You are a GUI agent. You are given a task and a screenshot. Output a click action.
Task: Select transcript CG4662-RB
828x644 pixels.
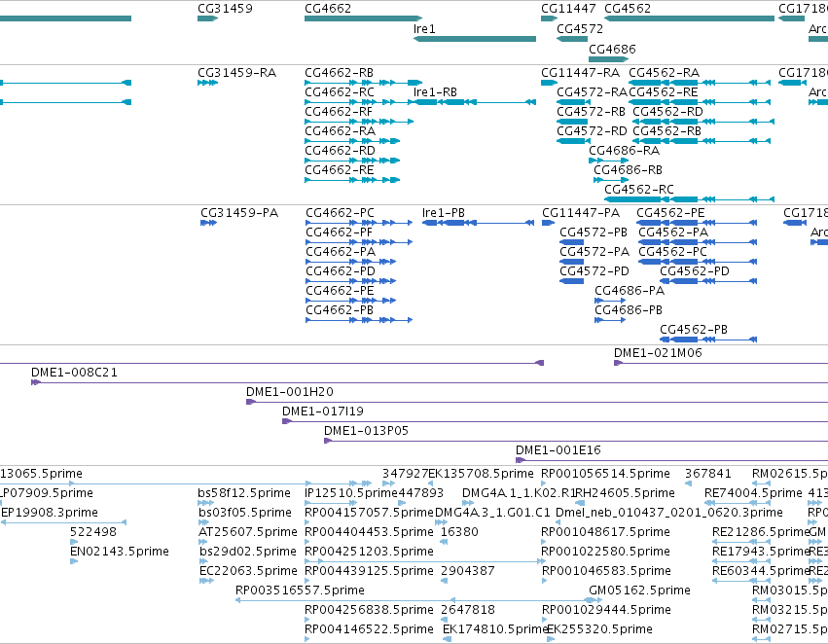pyautogui.click(x=339, y=73)
